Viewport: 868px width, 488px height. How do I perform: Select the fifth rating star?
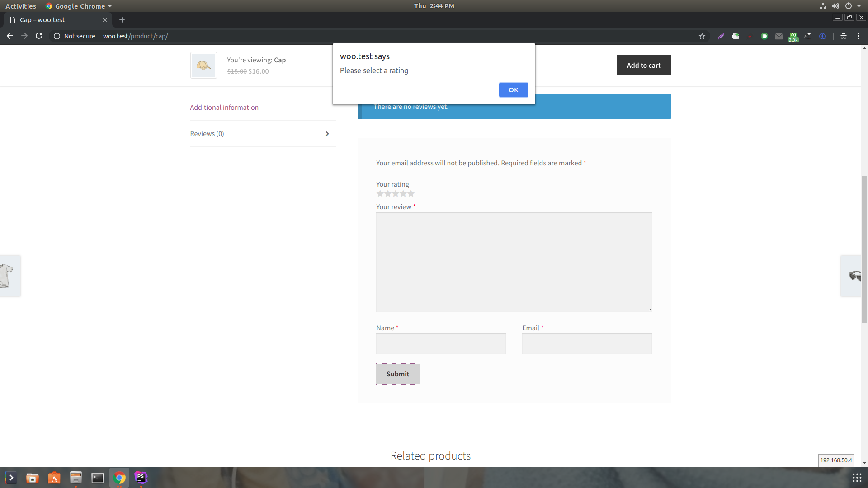(x=411, y=193)
